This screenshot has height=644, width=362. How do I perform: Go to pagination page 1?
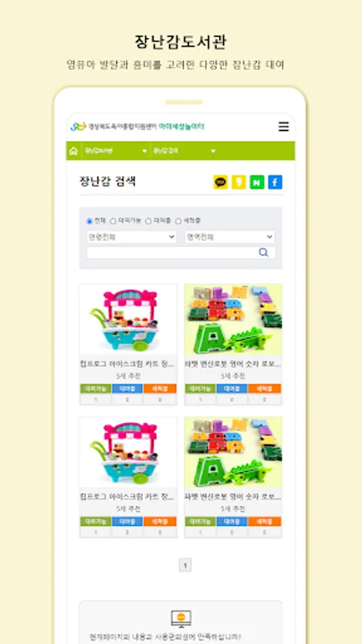tap(185, 565)
